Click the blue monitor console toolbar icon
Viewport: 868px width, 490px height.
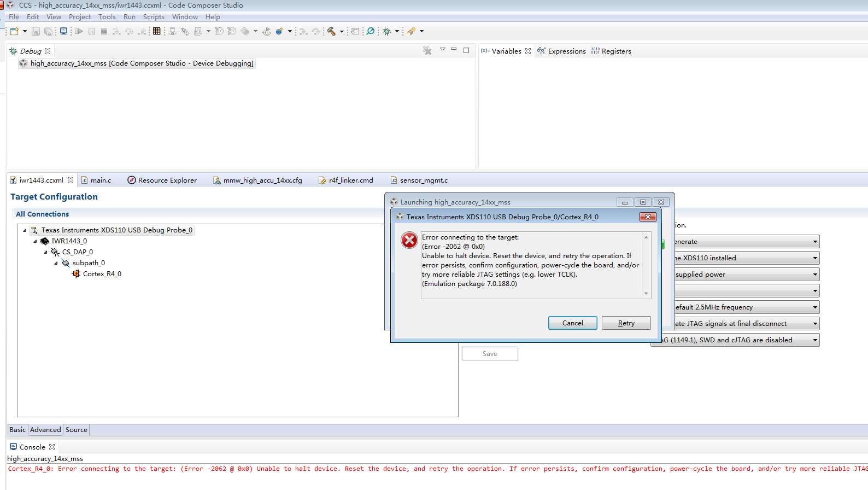click(64, 31)
